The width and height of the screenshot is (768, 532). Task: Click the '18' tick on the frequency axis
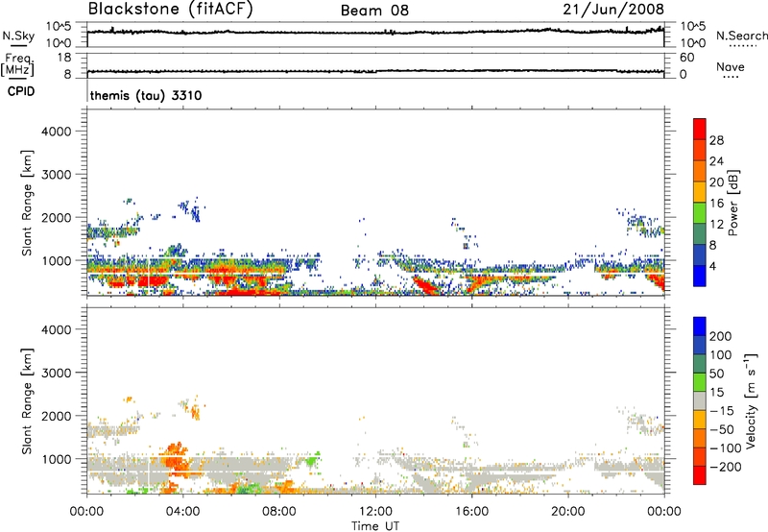64,58
